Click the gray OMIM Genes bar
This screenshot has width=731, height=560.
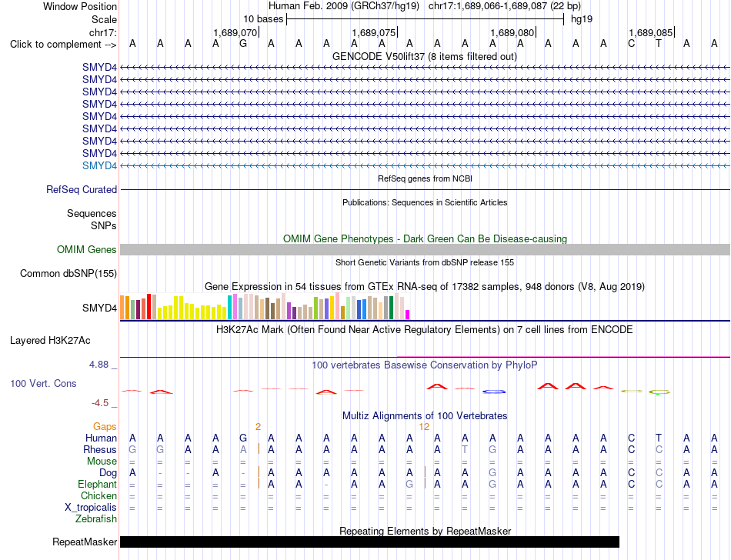pyautogui.click(x=425, y=250)
